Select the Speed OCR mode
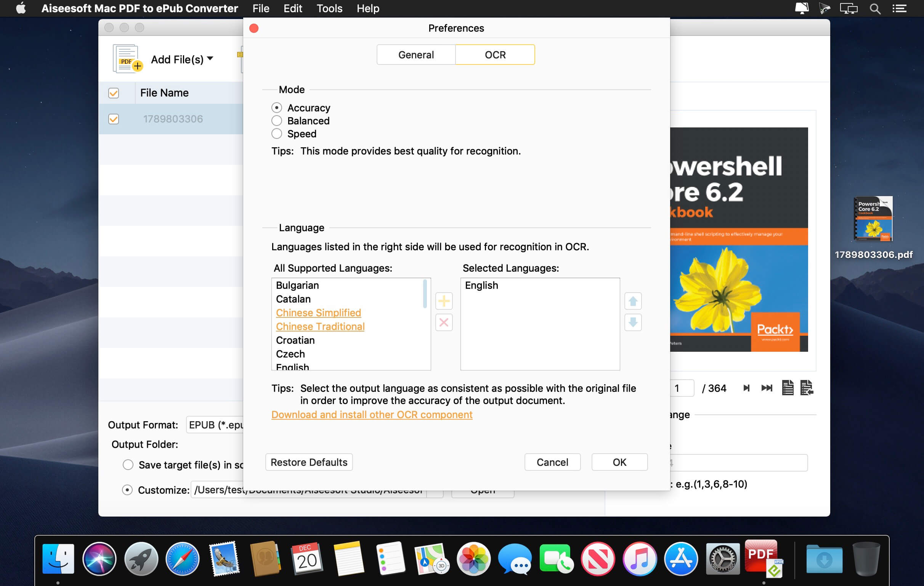 (277, 134)
